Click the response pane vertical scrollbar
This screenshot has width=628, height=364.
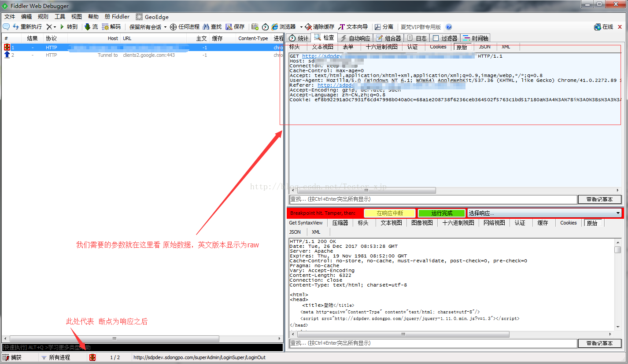(618, 284)
